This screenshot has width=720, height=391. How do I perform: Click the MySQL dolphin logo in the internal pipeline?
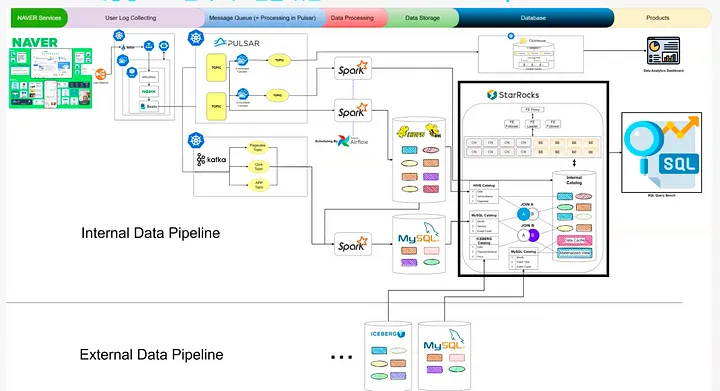(x=418, y=234)
